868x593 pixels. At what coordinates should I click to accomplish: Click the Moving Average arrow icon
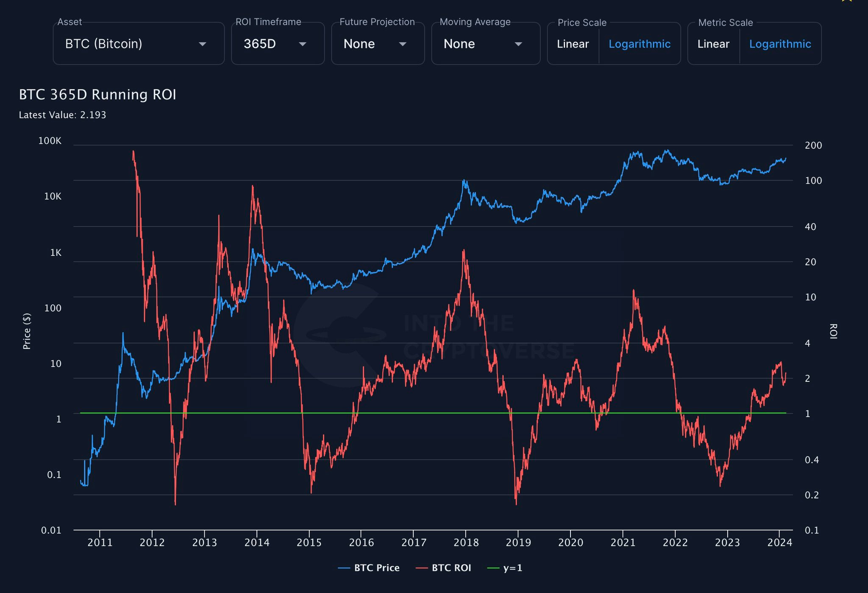518,44
